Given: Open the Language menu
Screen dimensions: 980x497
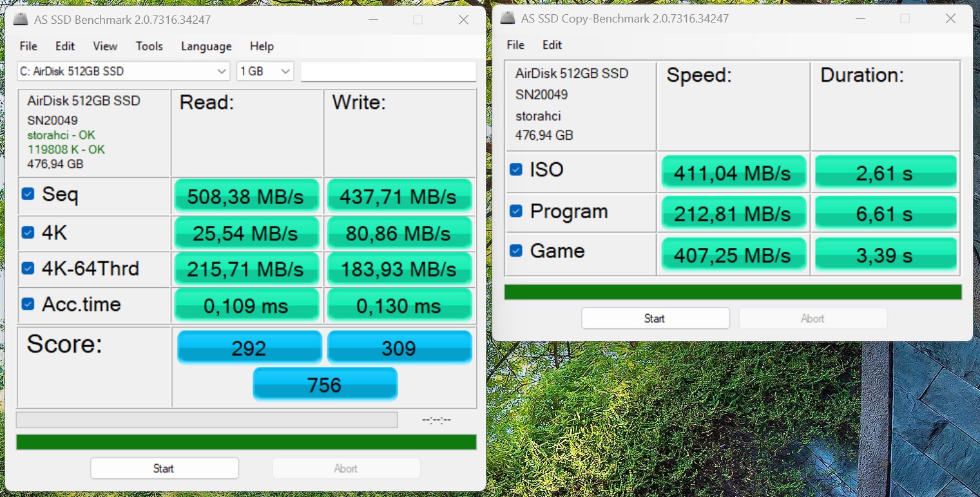Looking at the screenshot, I should coord(206,46).
